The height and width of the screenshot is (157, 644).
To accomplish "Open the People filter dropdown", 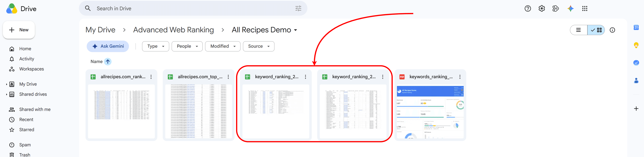I will (x=187, y=46).
